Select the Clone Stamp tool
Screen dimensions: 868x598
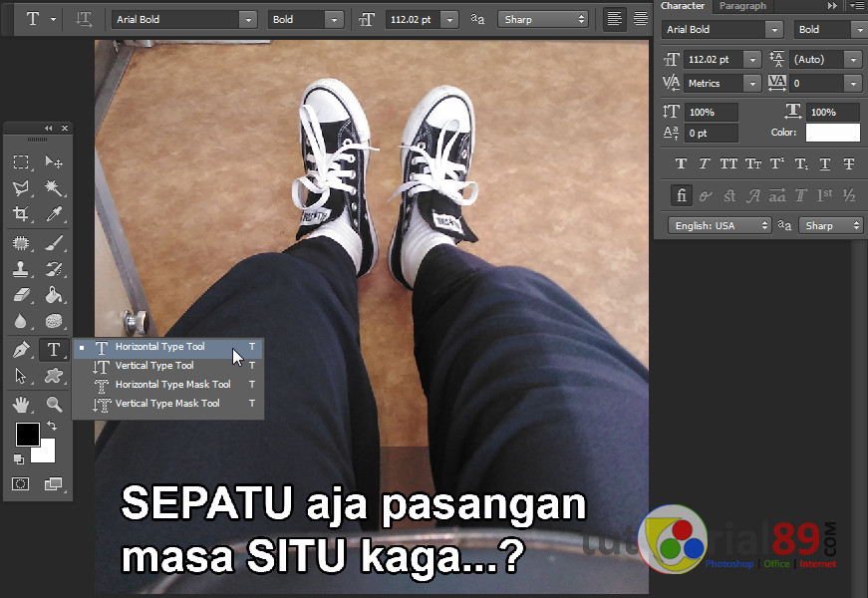[x=21, y=269]
